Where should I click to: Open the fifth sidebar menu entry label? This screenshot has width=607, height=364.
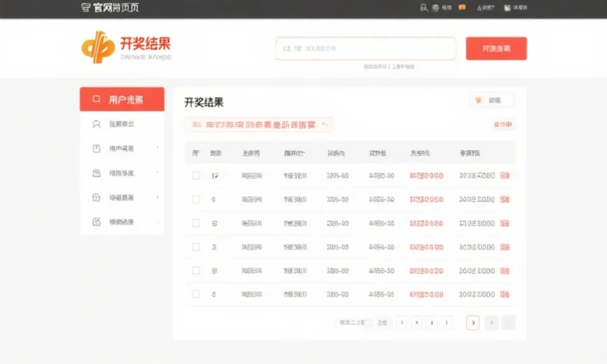(121, 222)
